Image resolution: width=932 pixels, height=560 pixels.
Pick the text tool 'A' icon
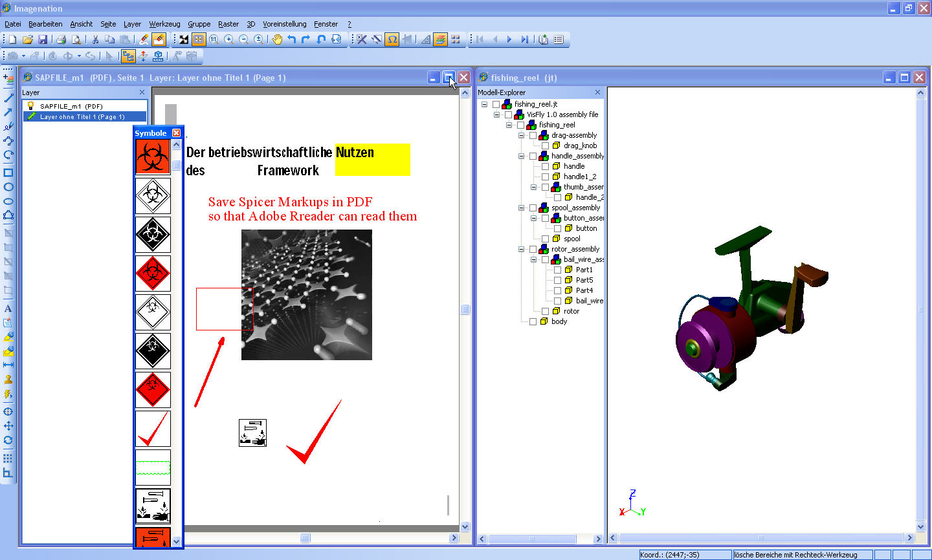pos(8,308)
